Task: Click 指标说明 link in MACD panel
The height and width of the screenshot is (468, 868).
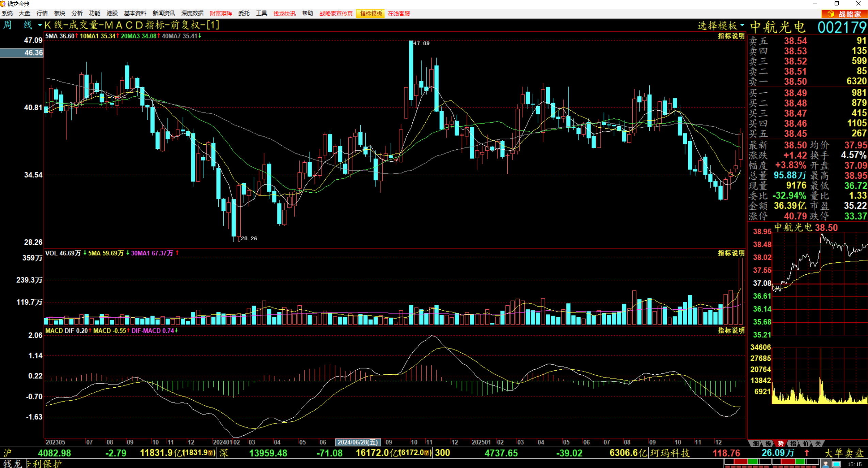Action: [731, 330]
